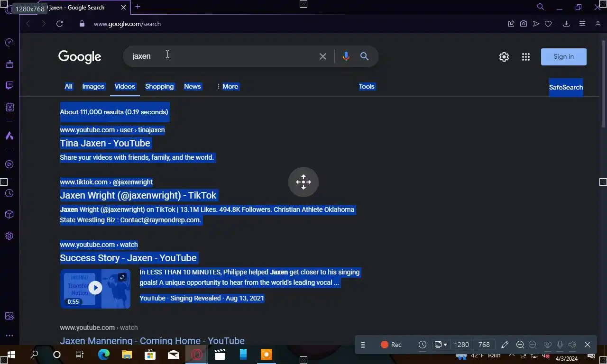The image size is (607, 364).
Task: Open recorder schedule clock icon
Action: 423,345
